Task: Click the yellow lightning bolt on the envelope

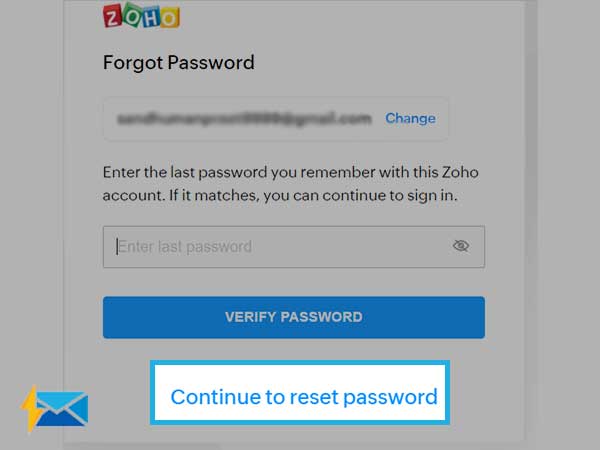Action: click(31, 409)
